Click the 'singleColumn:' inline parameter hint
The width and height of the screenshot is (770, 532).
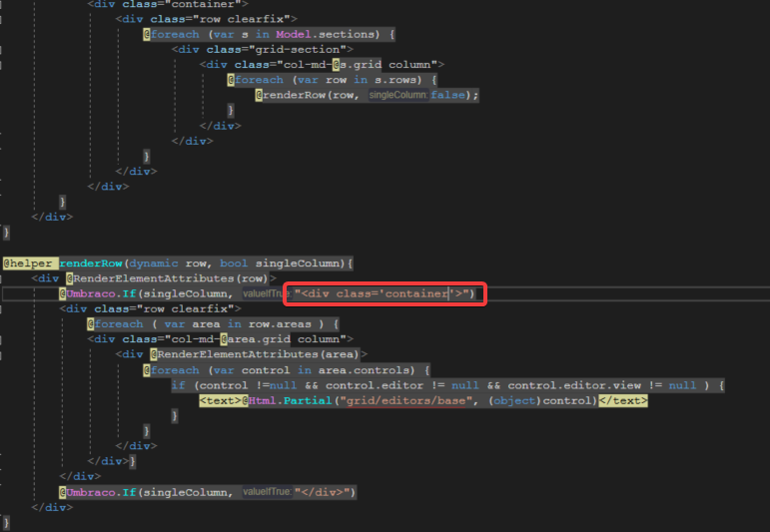(x=398, y=95)
